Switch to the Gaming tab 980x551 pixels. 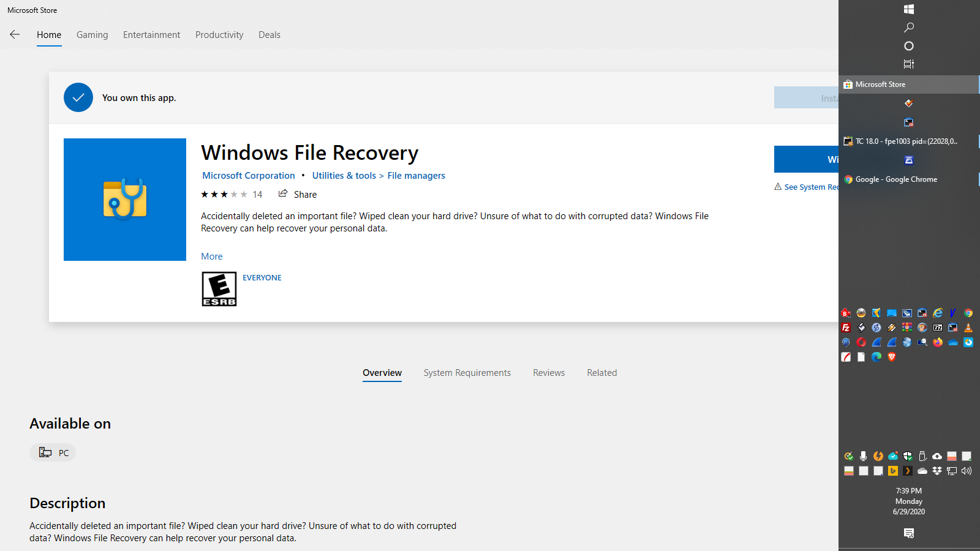point(92,35)
